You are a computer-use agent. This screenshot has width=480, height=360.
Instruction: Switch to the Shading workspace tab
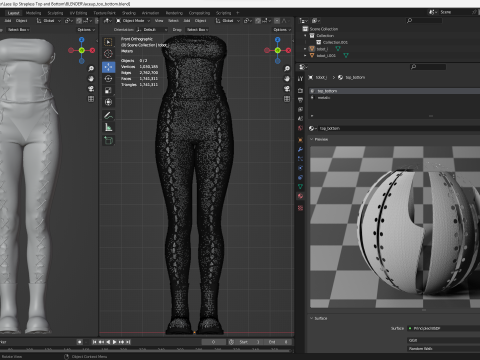(x=129, y=13)
